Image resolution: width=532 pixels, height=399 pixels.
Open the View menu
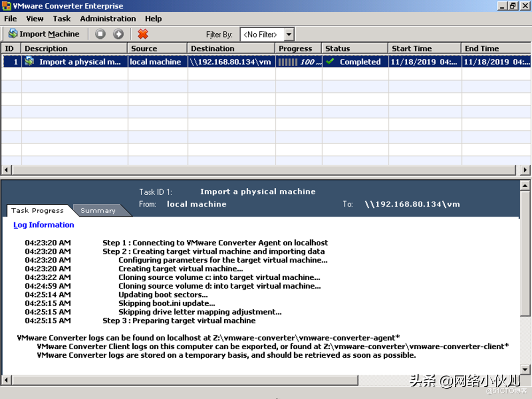click(35, 19)
